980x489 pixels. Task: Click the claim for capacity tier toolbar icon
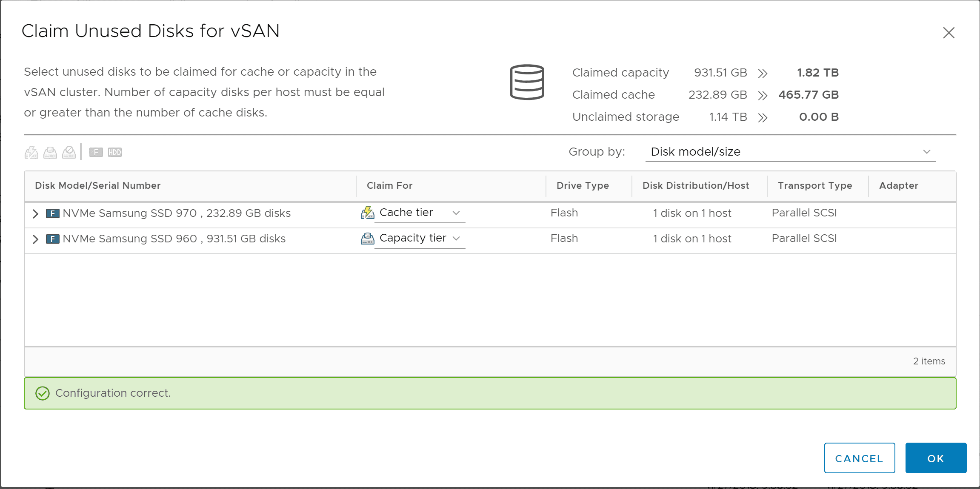50,152
